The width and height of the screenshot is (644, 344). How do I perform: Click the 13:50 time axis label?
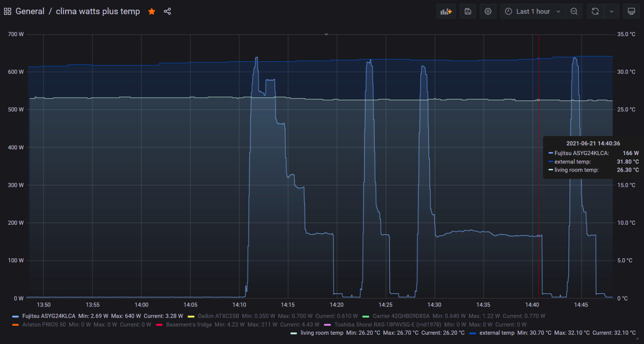point(44,305)
